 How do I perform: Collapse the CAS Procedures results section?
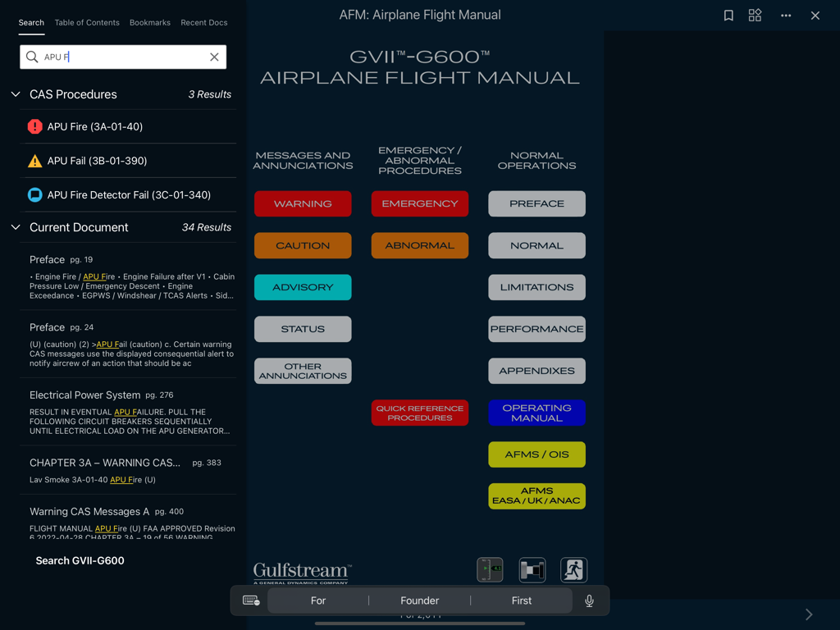pyautogui.click(x=15, y=94)
